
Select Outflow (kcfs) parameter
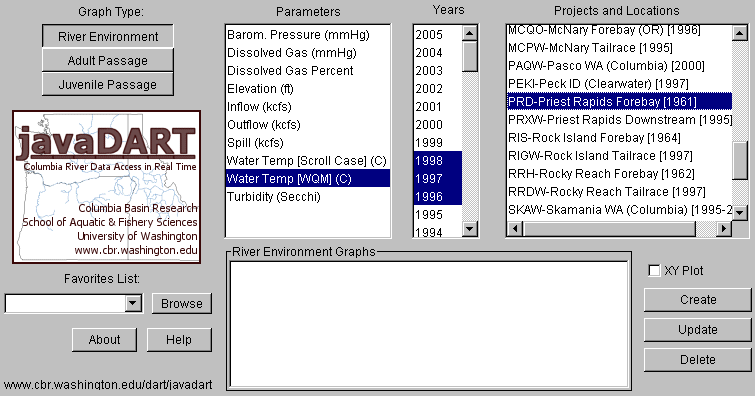[308, 125]
